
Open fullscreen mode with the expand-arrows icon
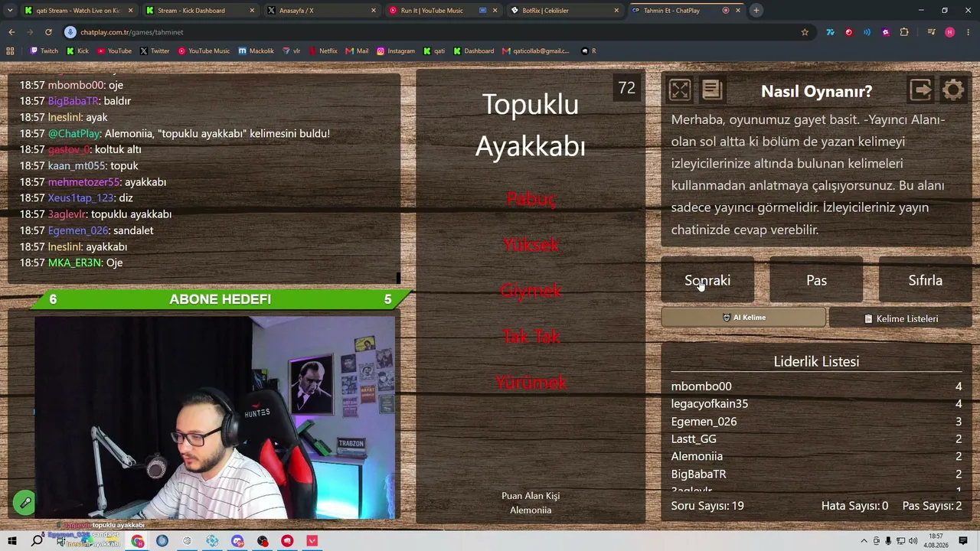click(680, 90)
